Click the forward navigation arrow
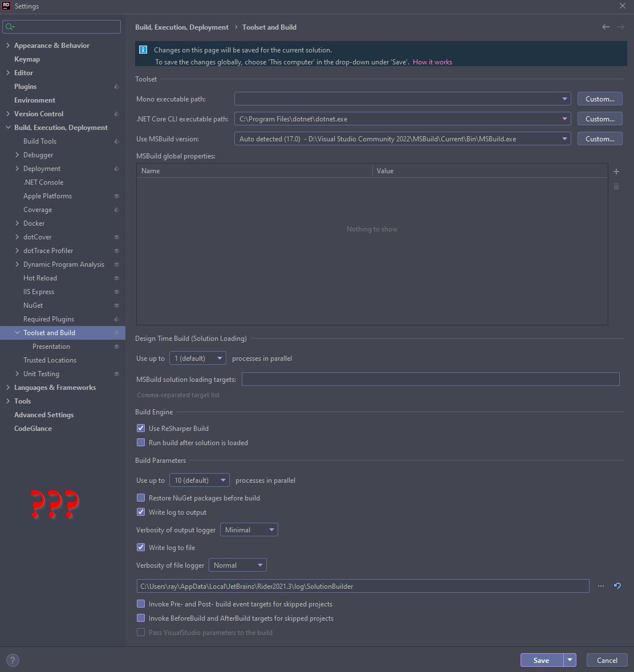This screenshot has height=672, width=634. (x=621, y=27)
